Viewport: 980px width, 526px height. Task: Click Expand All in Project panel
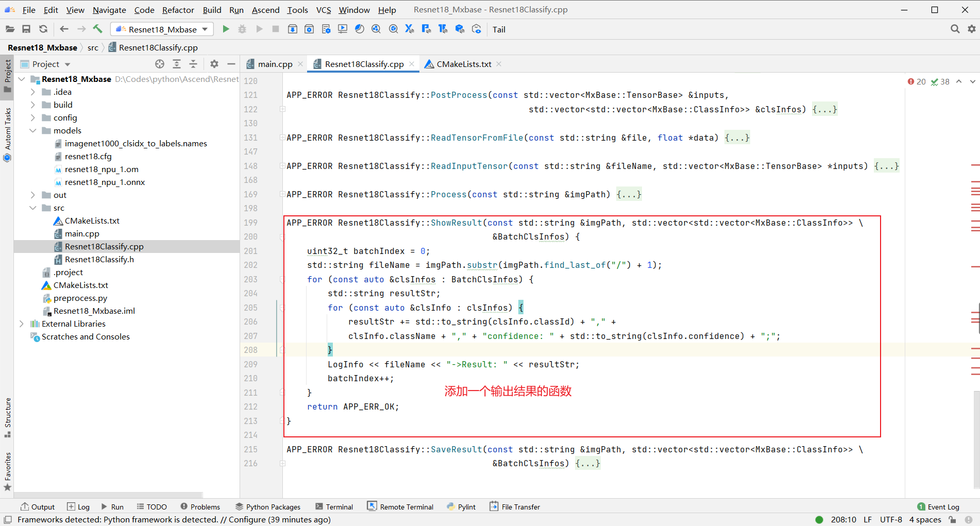point(177,64)
